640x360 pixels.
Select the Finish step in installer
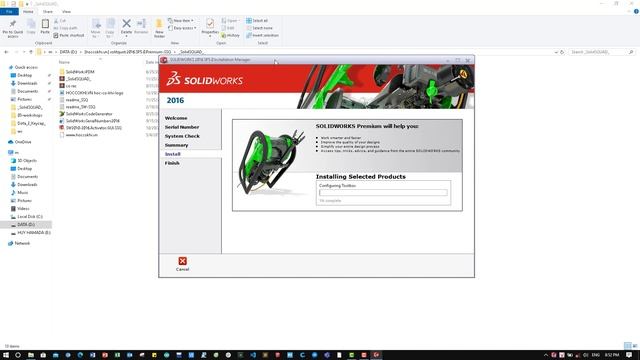172,163
